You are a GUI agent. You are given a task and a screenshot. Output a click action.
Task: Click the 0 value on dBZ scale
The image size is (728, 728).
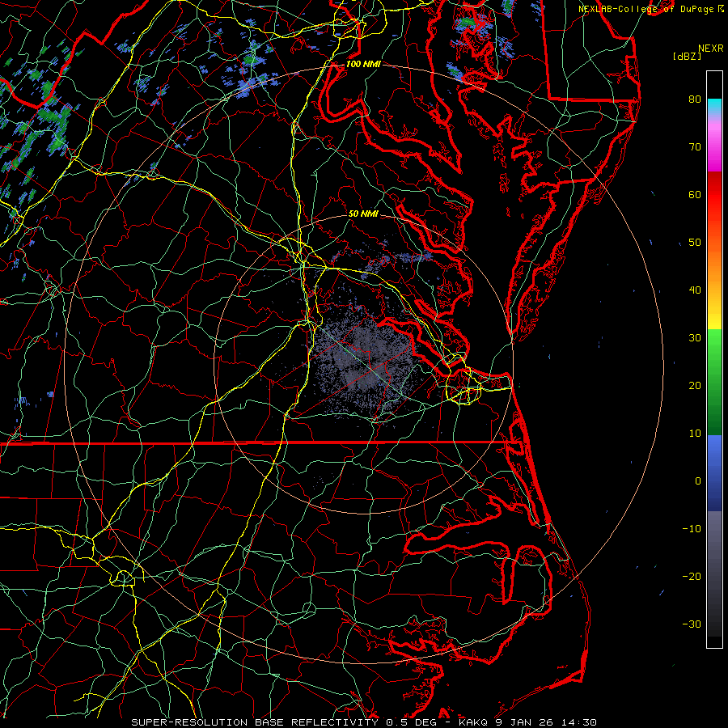click(x=698, y=481)
